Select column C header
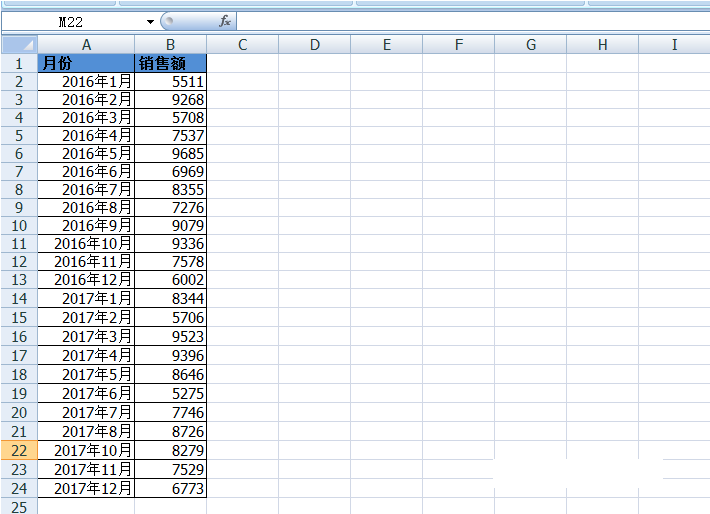Screen dimensions: 710x514 pos(242,44)
